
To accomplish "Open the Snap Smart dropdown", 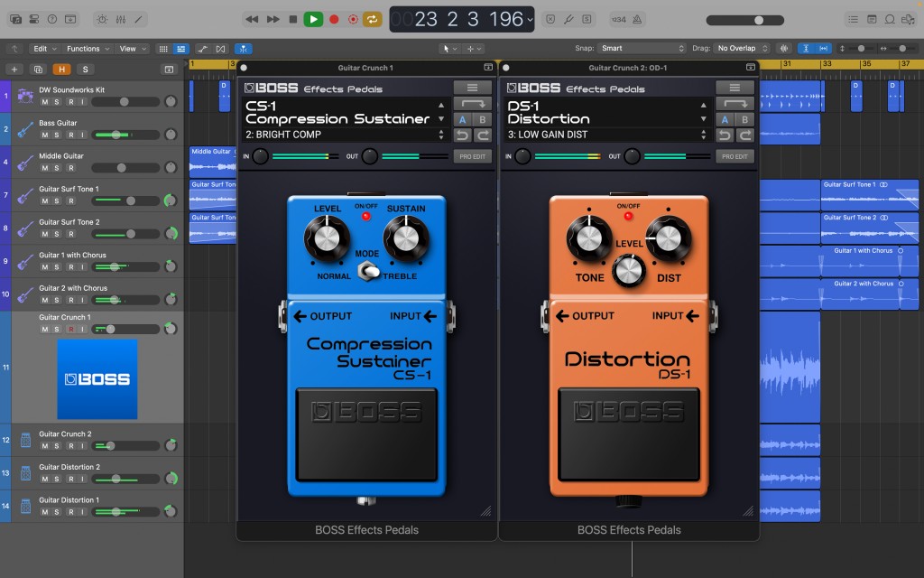I will 642,49.
